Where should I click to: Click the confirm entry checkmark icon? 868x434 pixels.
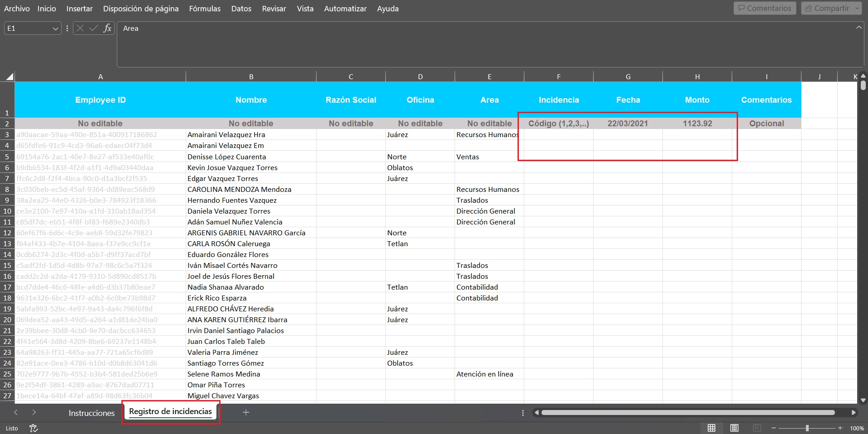(x=94, y=28)
